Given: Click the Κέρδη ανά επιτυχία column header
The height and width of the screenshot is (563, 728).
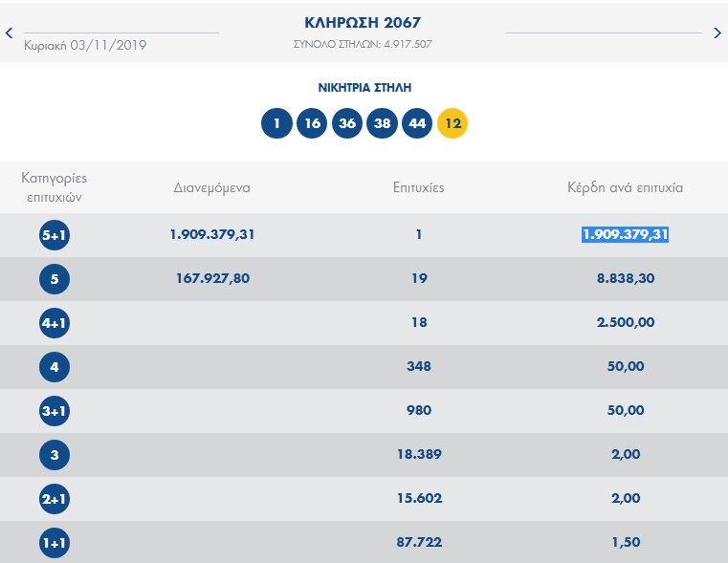Looking at the screenshot, I should 625,187.
